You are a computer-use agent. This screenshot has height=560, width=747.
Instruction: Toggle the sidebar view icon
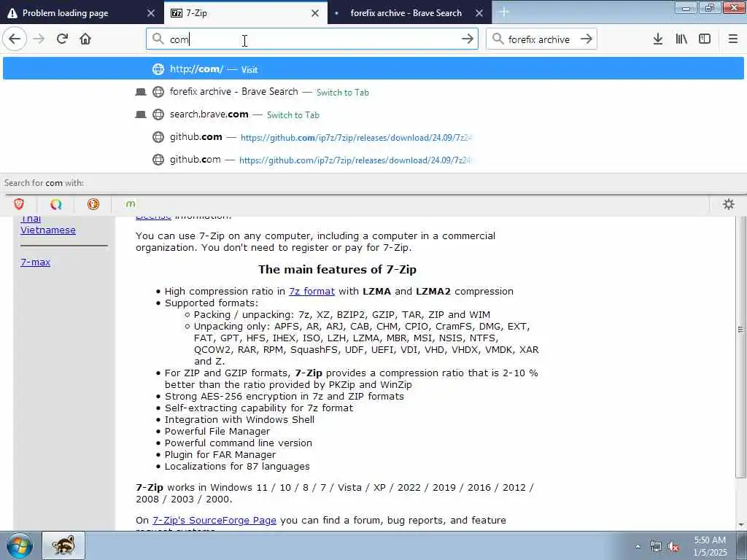click(705, 39)
